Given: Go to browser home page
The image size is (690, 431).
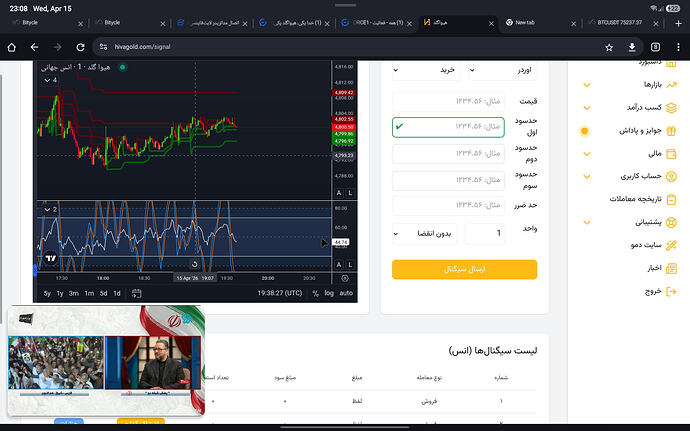Looking at the screenshot, I should click(x=11, y=47).
